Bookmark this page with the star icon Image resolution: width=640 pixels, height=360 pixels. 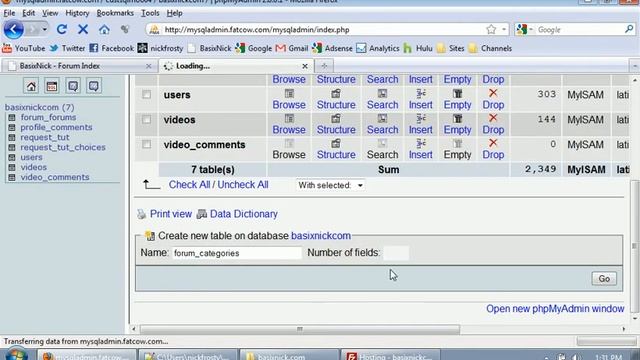[491, 29]
